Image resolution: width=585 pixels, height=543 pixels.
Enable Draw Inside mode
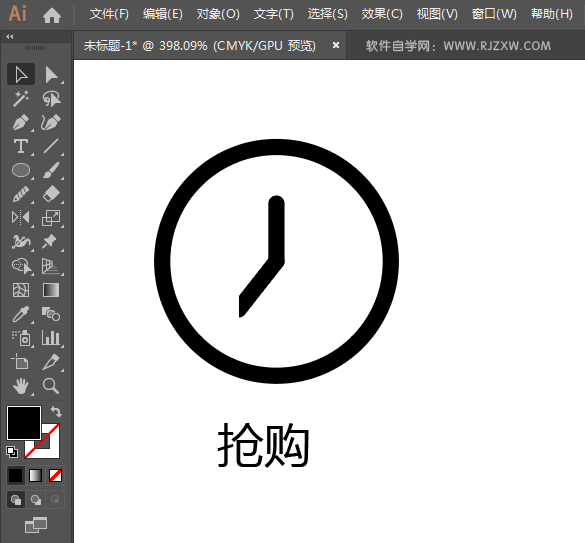[x=55, y=500]
